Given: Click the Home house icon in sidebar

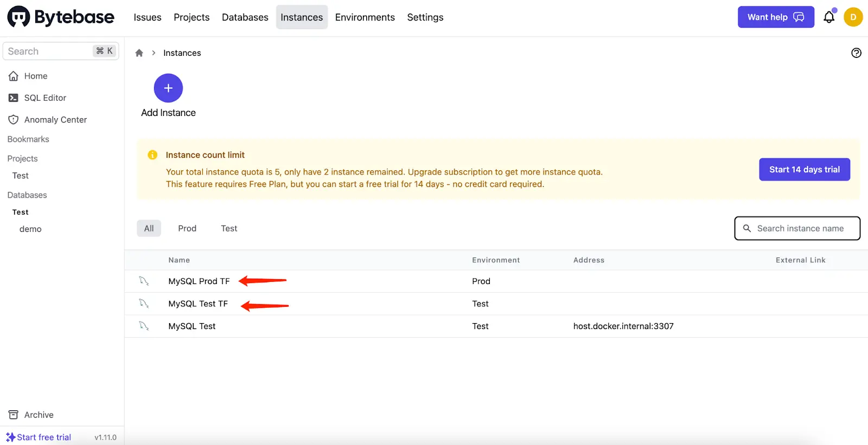Looking at the screenshot, I should (14, 76).
